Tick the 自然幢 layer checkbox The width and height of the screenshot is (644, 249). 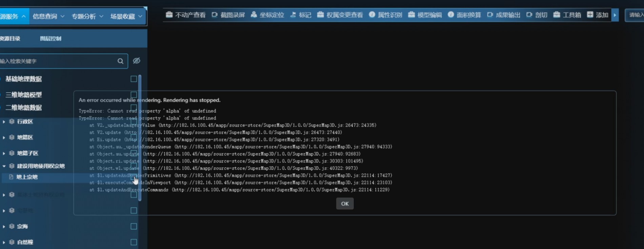(134, 242)
